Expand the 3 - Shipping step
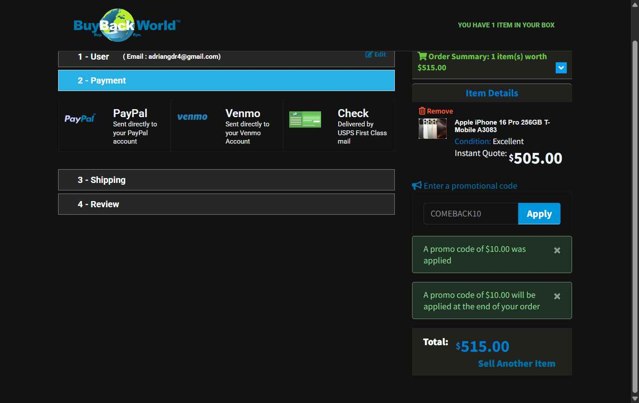This screenshot has height=403, width=639. tap(226, 180)
